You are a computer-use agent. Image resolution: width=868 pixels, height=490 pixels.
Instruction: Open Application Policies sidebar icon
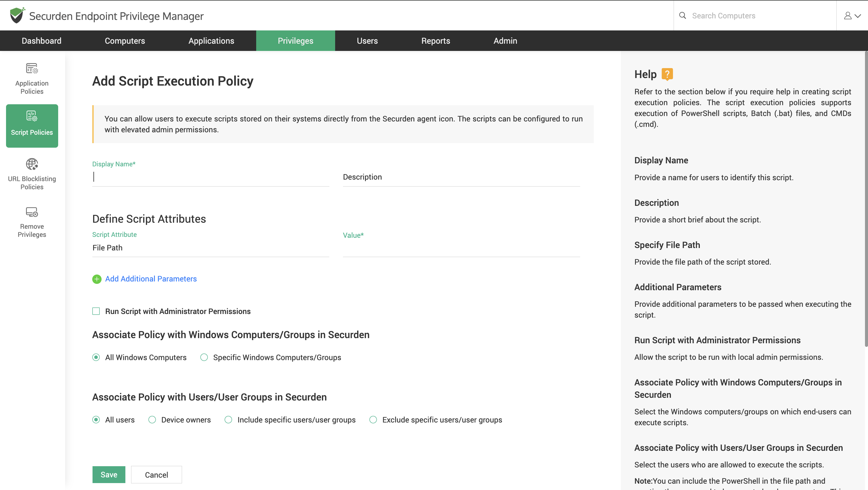tap(32, 68)
